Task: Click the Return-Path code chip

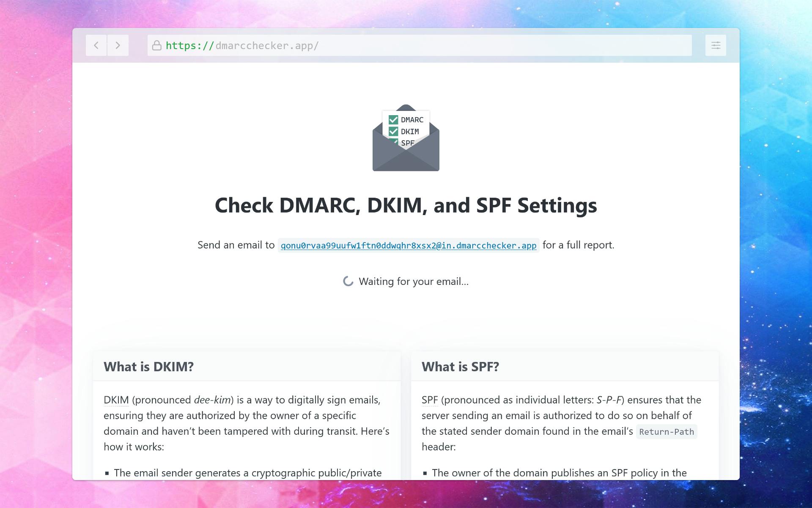Action: pos(666,432)
